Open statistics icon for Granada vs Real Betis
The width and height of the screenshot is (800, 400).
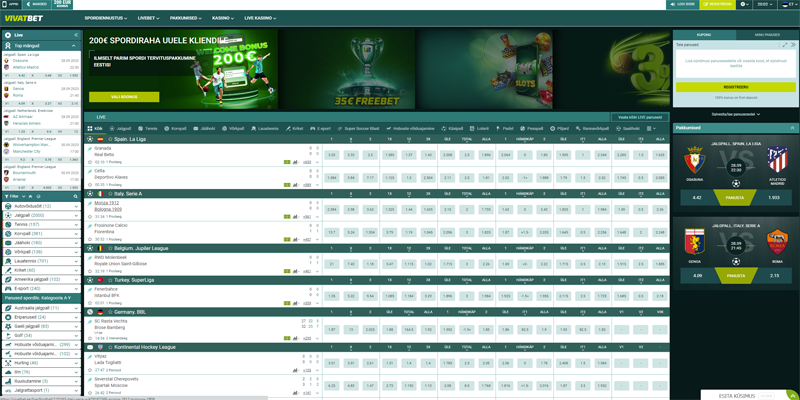point(295,162)
